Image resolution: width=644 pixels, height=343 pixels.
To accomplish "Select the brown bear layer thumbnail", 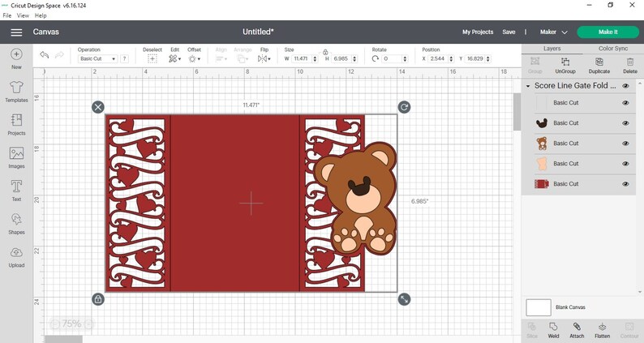I will (x=542, y=144).
